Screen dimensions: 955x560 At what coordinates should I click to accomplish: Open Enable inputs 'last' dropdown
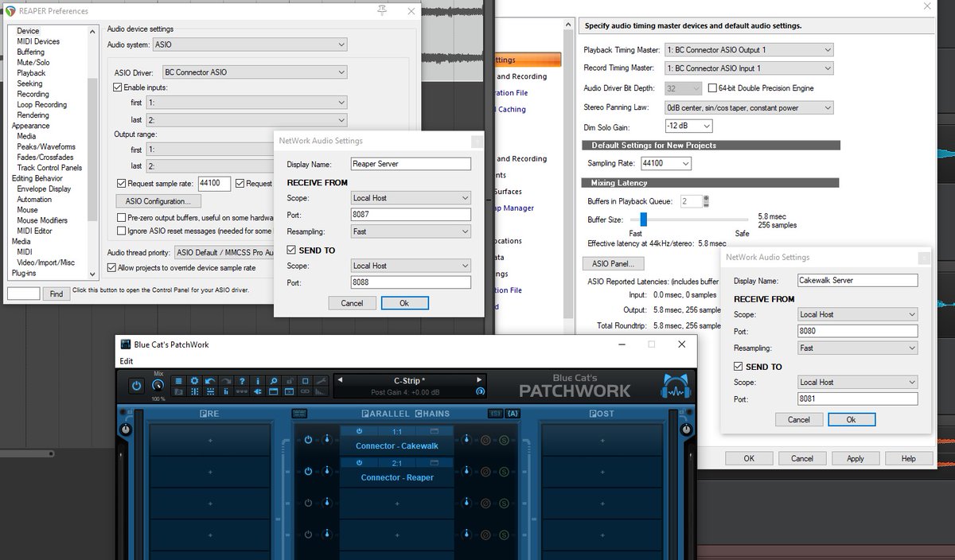pyautogui.click(x=247, y=120)
